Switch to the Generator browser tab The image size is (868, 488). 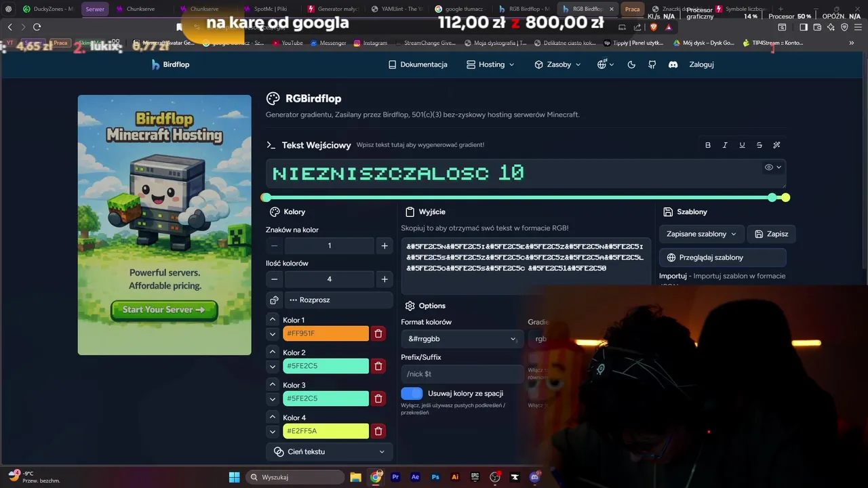[x=334, y=9]
